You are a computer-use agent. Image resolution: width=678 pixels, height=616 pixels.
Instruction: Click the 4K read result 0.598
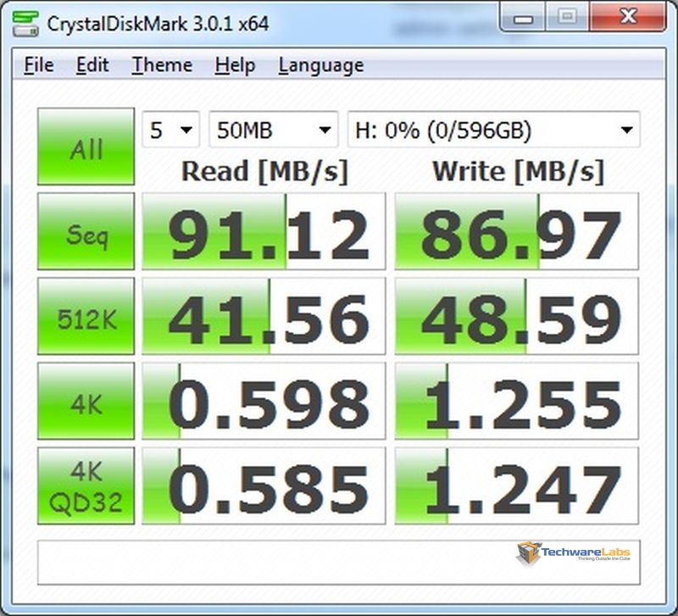[x=264, y=401]
